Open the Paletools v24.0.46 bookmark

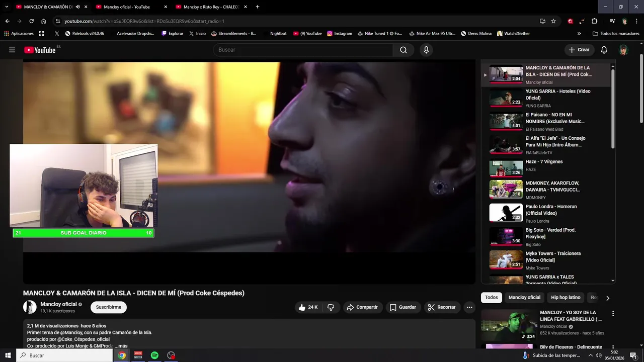pos(85,34)
